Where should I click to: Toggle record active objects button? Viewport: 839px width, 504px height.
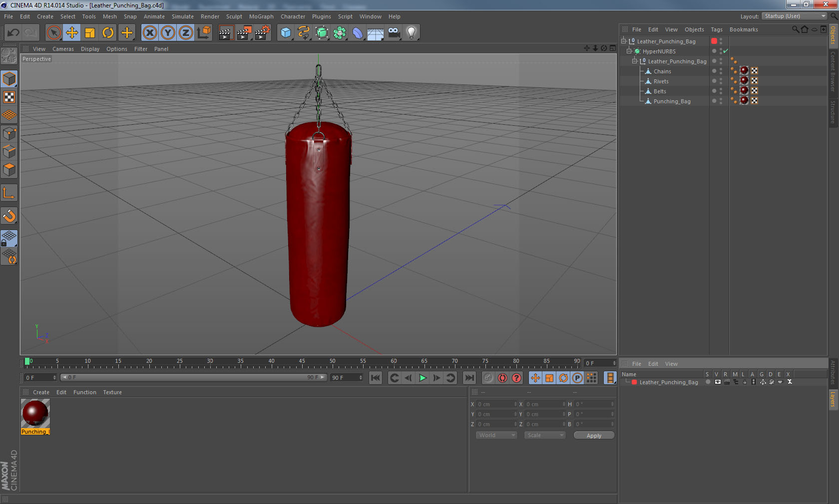[488, 378]
